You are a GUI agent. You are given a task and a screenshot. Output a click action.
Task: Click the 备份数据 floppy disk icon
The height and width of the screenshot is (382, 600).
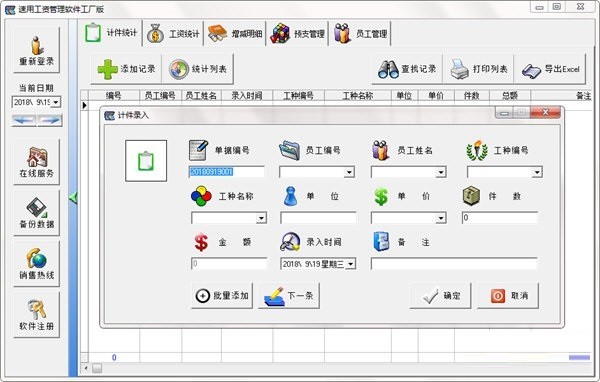pos(37,207)
